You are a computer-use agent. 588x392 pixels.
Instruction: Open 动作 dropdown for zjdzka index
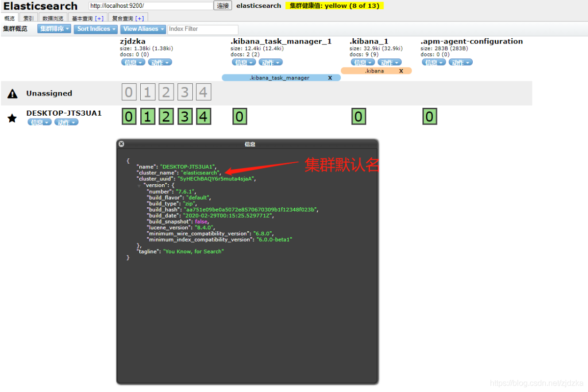(x=160, y=62)
